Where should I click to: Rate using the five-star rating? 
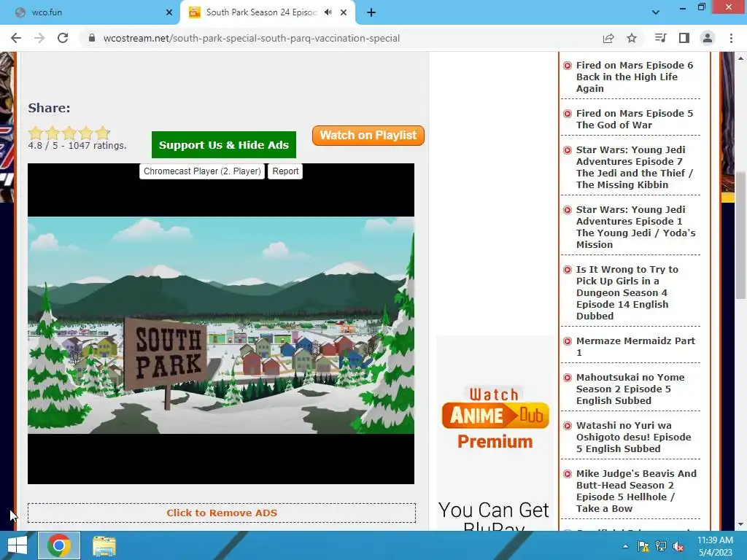coord(69,133)
